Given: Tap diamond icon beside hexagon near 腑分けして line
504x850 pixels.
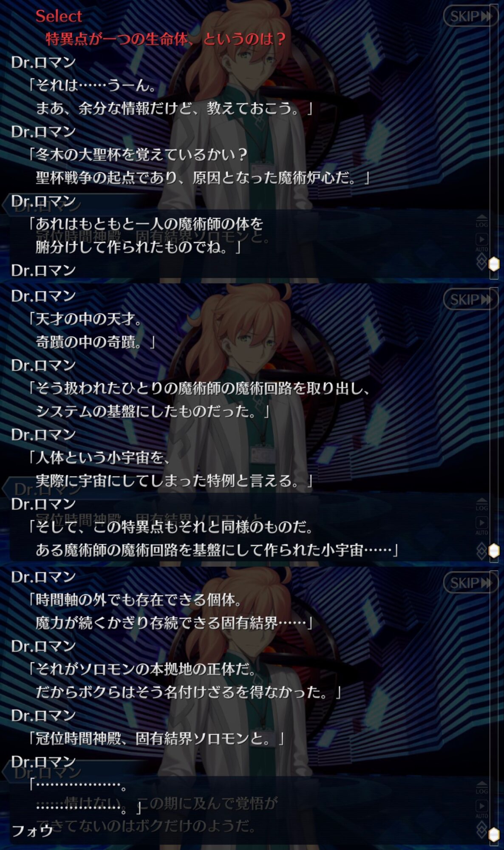Looking at the screenshot, I should coord(481,262).
